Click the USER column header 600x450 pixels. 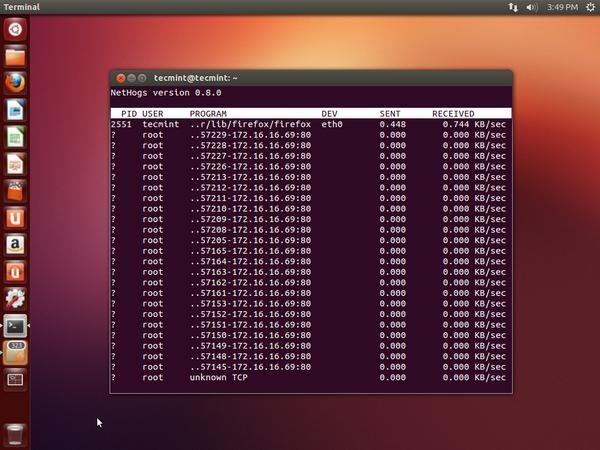pos(153,114)
